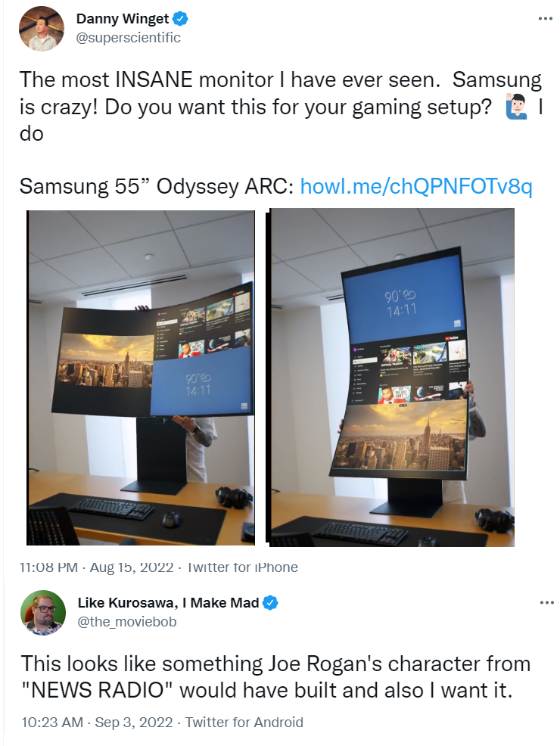Viewport: 560px width, 746px height.
Task: Open Danny Winget's profile avatar
Action: point(42,29)
